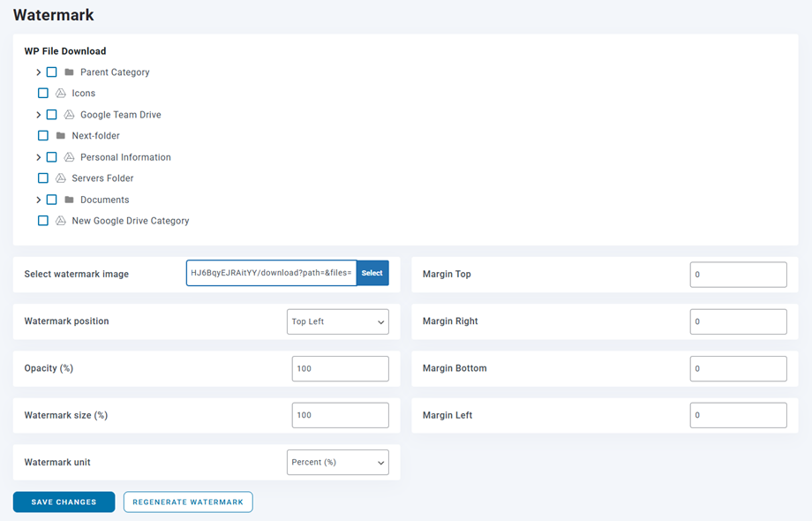812x521 pixels.
Task: Select the New Google Drive Category label
Action: [130, 221]
